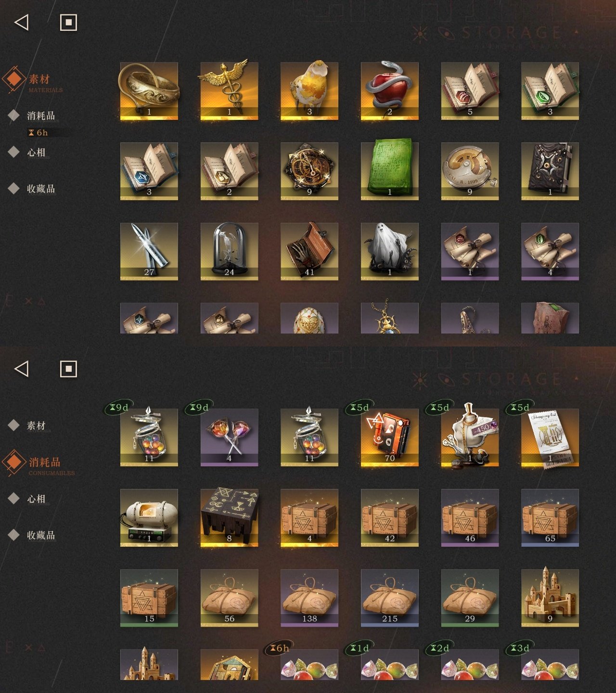Screen dimensions: 616x693
Task: Open the winged caduceus staff item
Action: click(229, 91)
